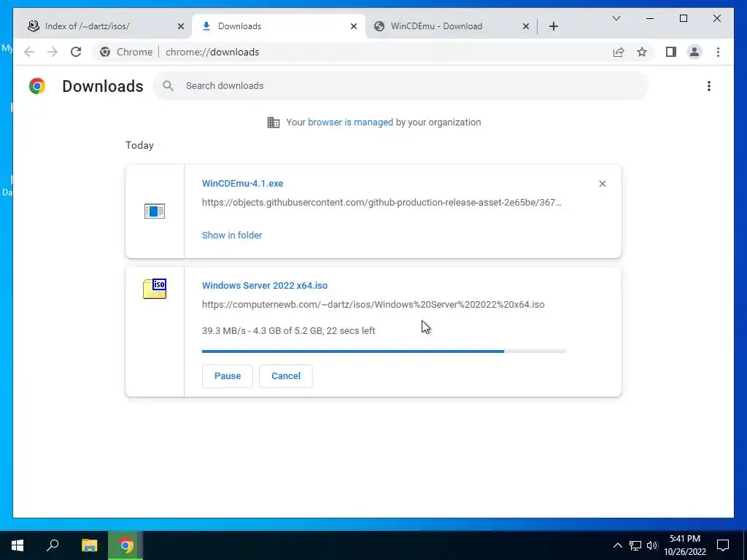
Task: Click Chrome icon in the taskbar
Action: pyautogui.click(x=125, y=545)
